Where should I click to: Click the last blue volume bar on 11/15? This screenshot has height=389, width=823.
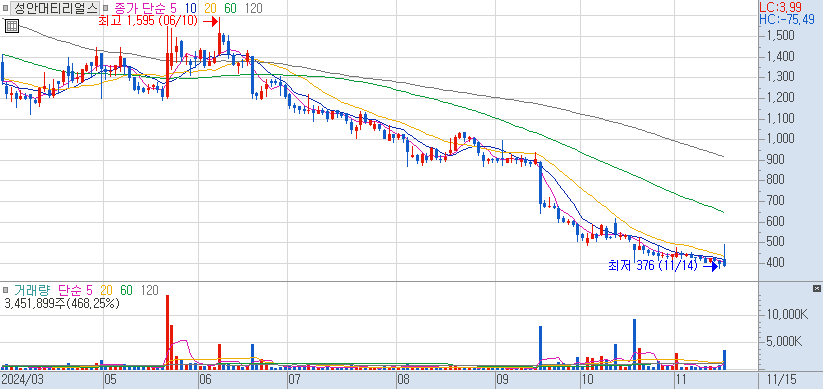click(x=724, y=360)
